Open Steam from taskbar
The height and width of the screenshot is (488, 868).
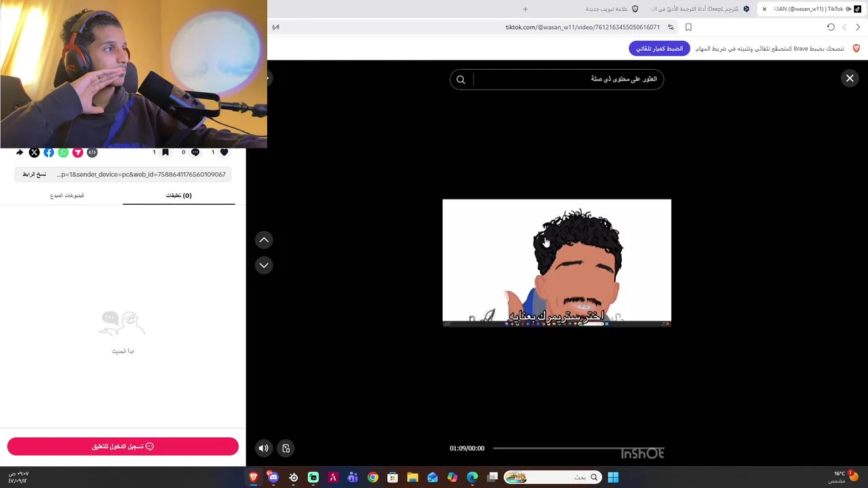click(x=294, y=477)
